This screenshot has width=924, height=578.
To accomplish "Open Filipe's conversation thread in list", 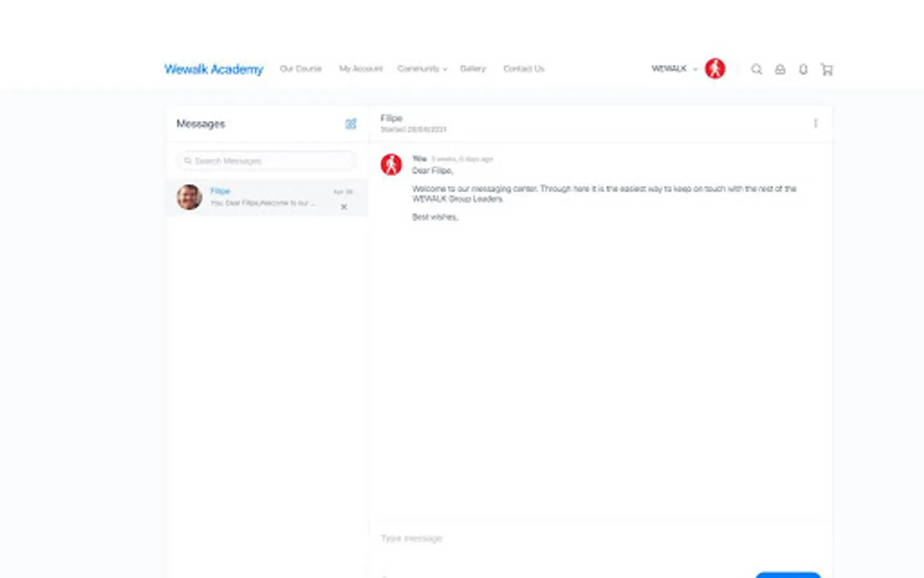I will [x=267, y=197].
